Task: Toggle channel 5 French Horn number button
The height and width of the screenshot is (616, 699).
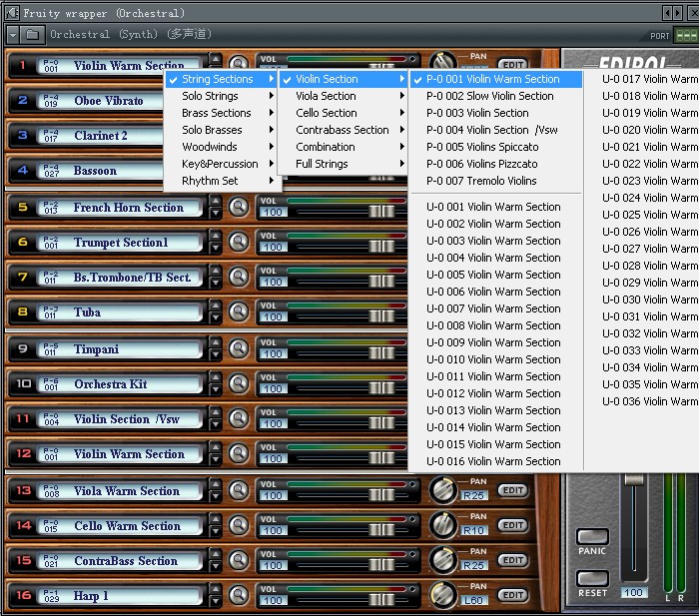Action: click(22, 208)
